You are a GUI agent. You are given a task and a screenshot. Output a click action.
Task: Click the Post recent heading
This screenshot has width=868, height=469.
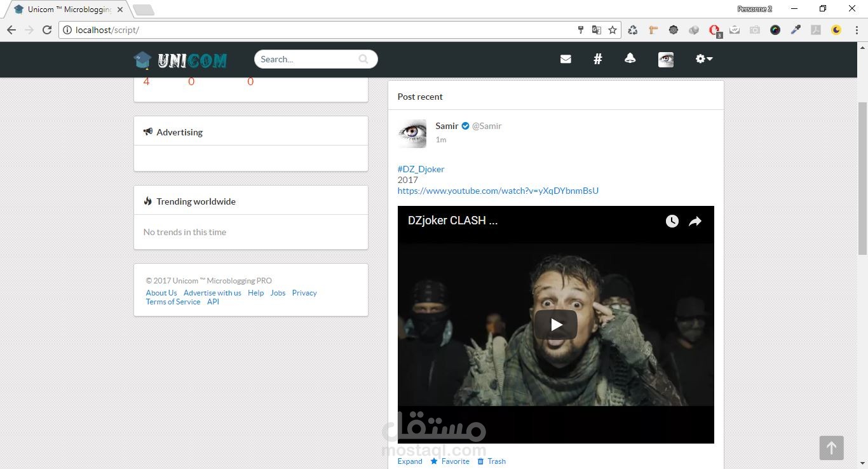tap(420, 97)
